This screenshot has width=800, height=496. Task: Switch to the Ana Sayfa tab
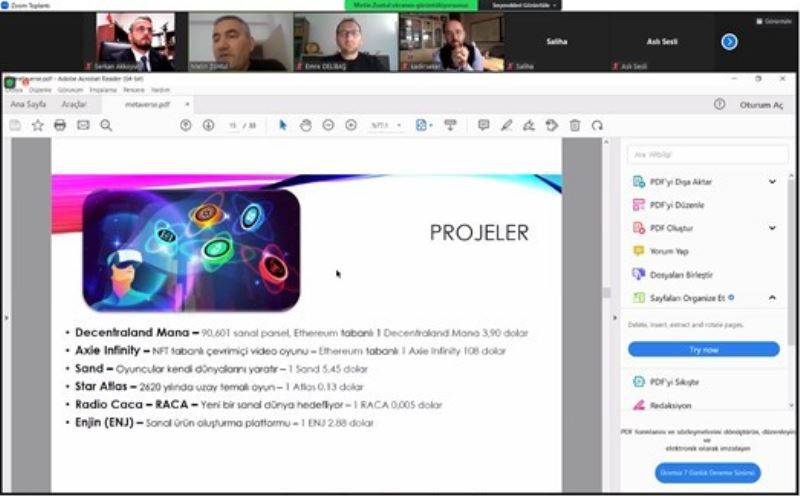tap(28, 104)
